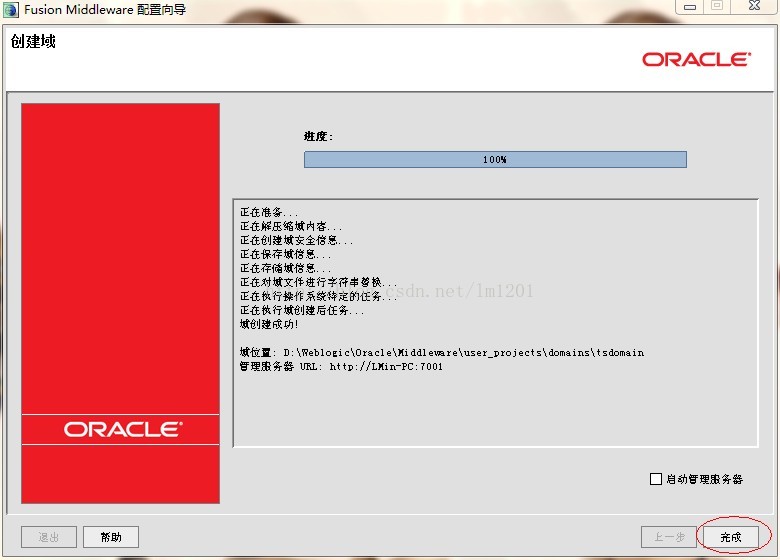Click the 正在执行域创建后任务... log line
Viewport: 780px width, 560px height.
point(302,310)
